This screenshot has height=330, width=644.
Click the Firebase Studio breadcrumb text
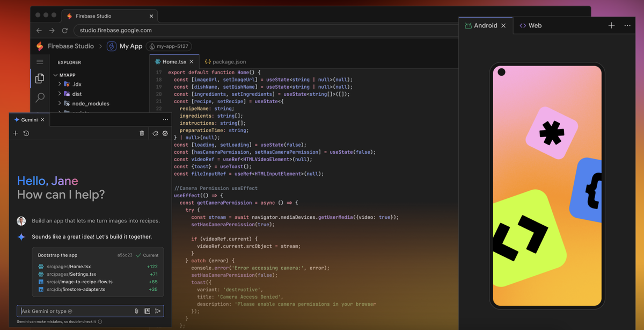tap(71, 46)
